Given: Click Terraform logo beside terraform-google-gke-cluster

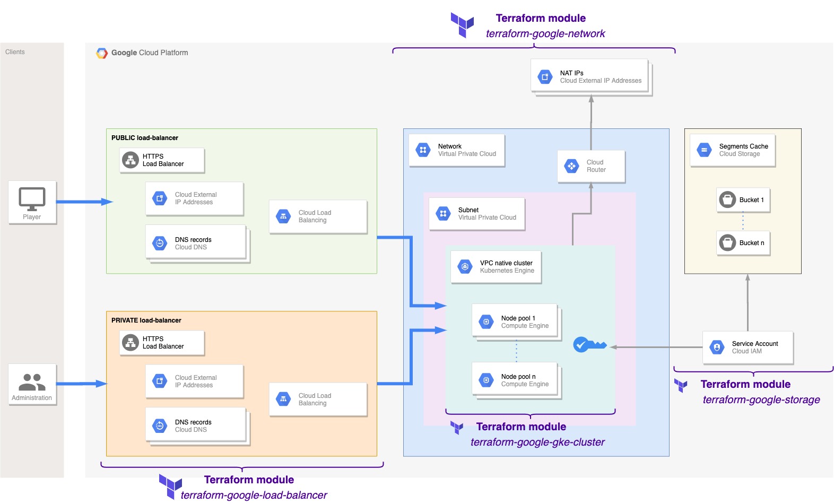Looking at the screenshot, I should (457, 428).
